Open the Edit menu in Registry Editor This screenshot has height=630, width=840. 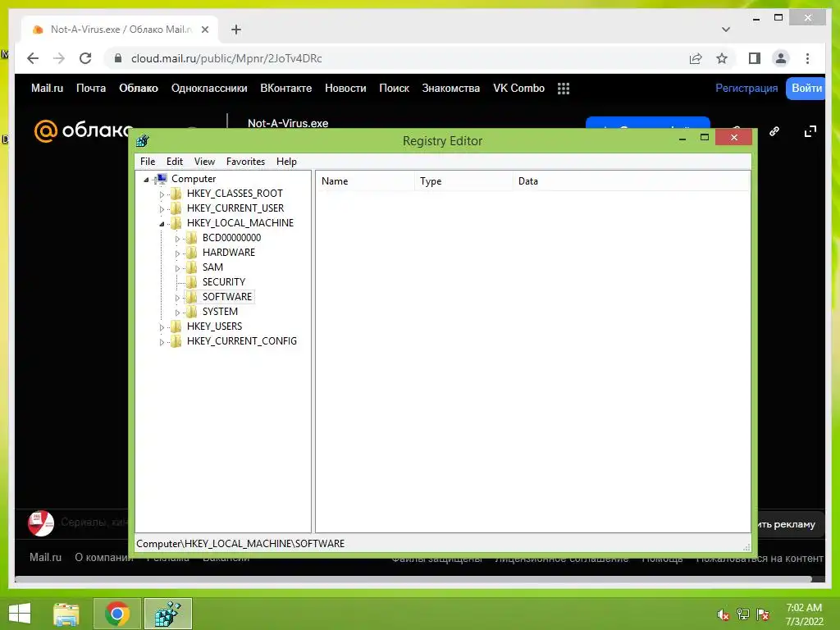[x=174, y=162]
